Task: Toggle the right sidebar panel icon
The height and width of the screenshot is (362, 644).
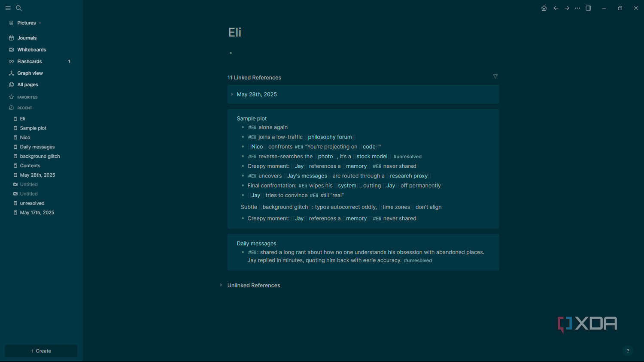Action: point(588,8)
